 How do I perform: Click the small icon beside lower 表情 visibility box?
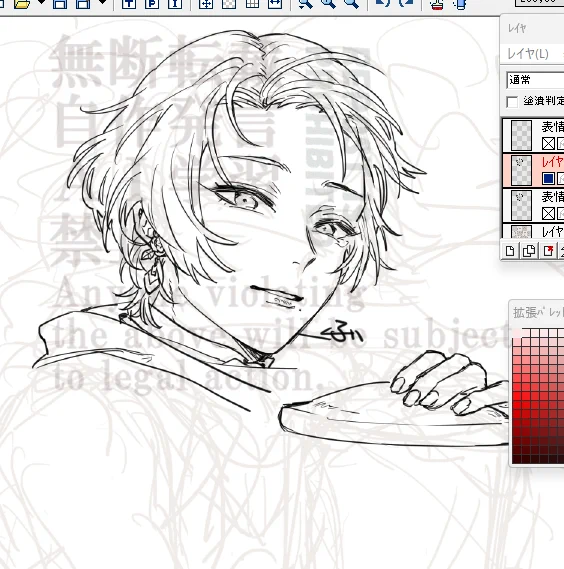click(x=561, y=213)
